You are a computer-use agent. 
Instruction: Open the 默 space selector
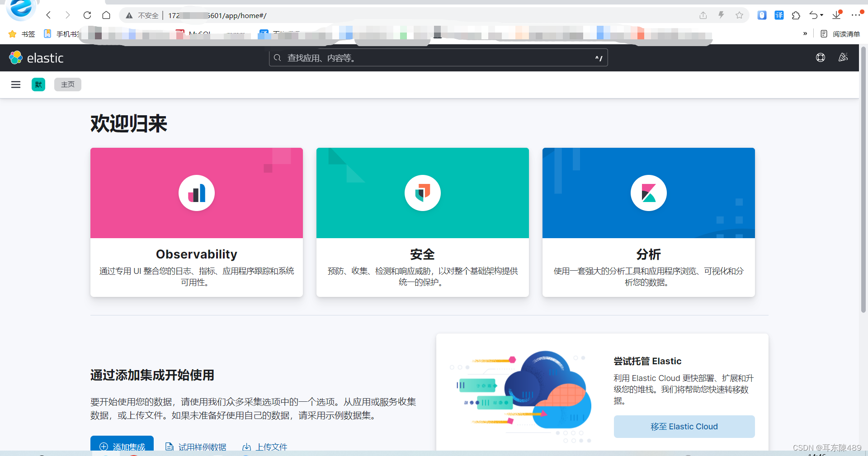38,85
